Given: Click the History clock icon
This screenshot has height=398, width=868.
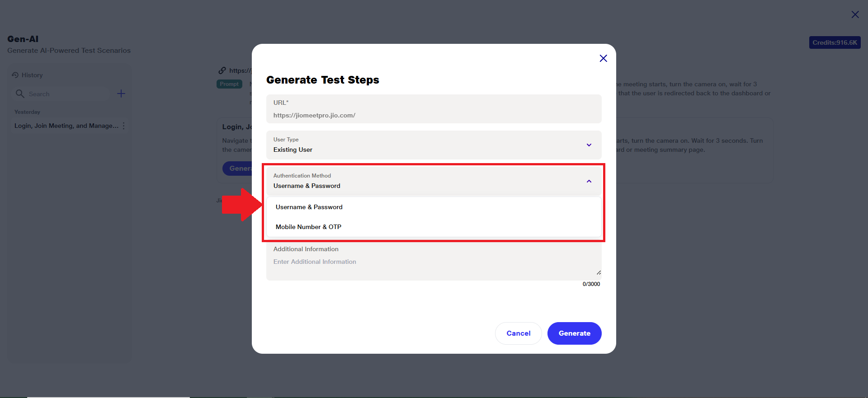Looking at the screenshot, I should (x=15, y=75).
